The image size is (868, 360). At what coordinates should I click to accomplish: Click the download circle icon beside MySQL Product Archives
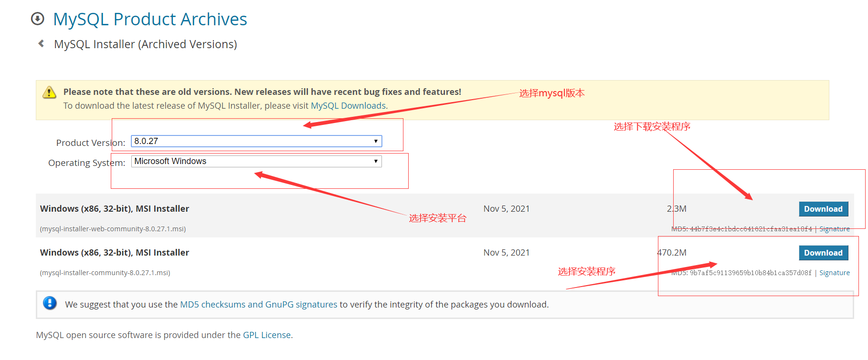coord(37,19)
